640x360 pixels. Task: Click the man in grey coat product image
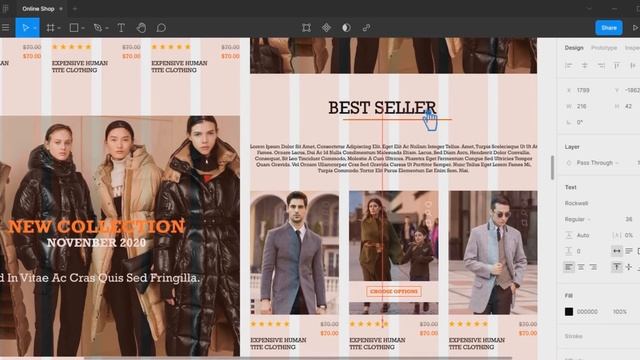point(294,253)
